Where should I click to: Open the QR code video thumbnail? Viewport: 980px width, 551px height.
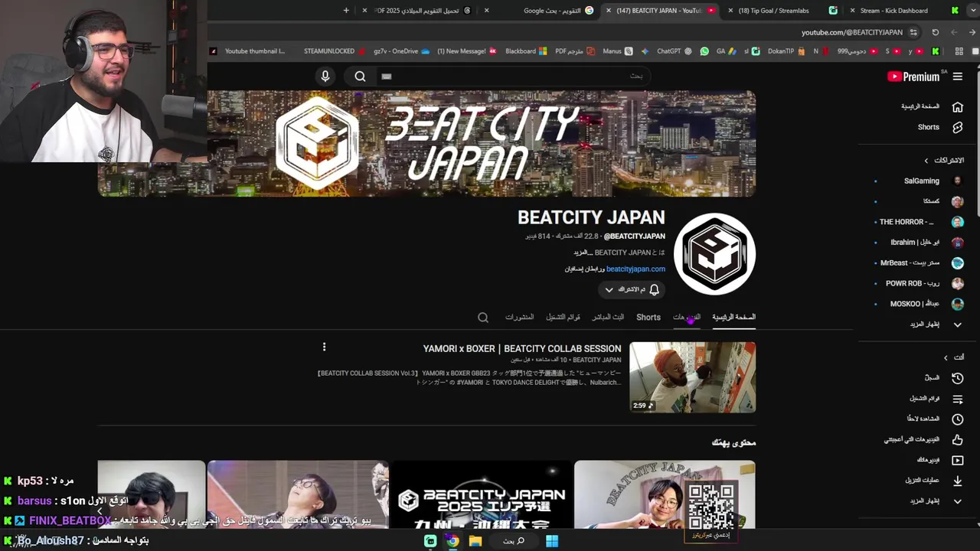[x=665, y=494]
